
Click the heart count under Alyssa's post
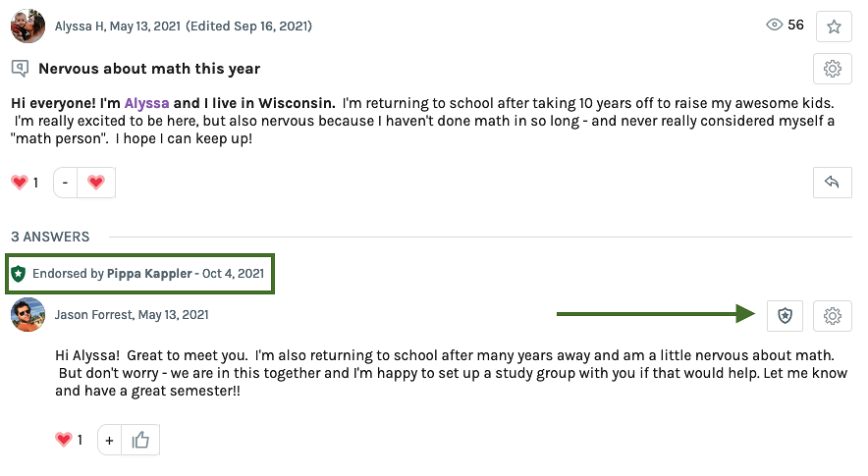(x=25, y=183)
